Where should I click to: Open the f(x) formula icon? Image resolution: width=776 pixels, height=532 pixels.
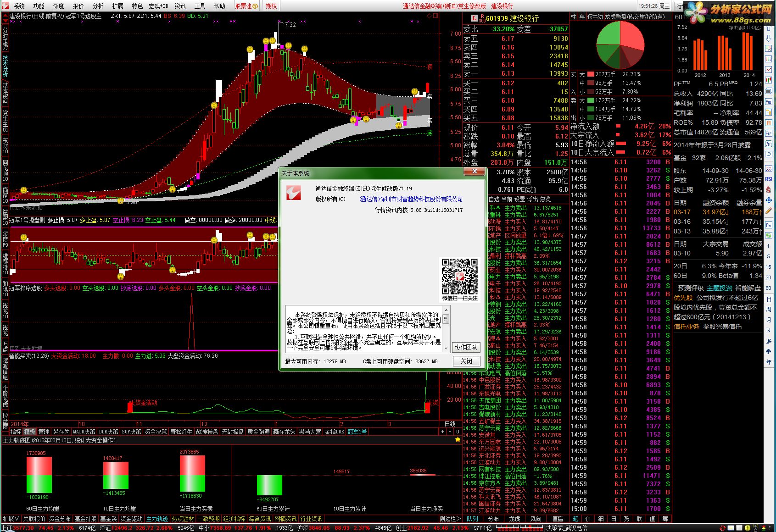[769, 143]
